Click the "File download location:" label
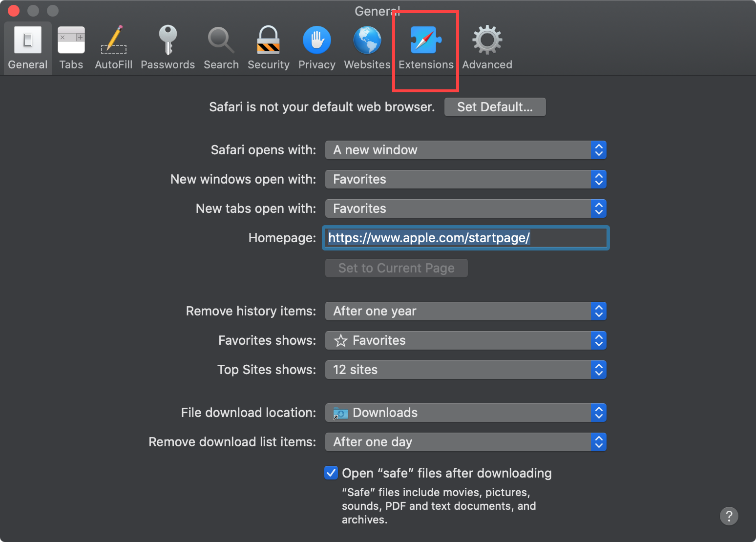The width and height of the screenshot is (756, 542). [x=249, y=413]
